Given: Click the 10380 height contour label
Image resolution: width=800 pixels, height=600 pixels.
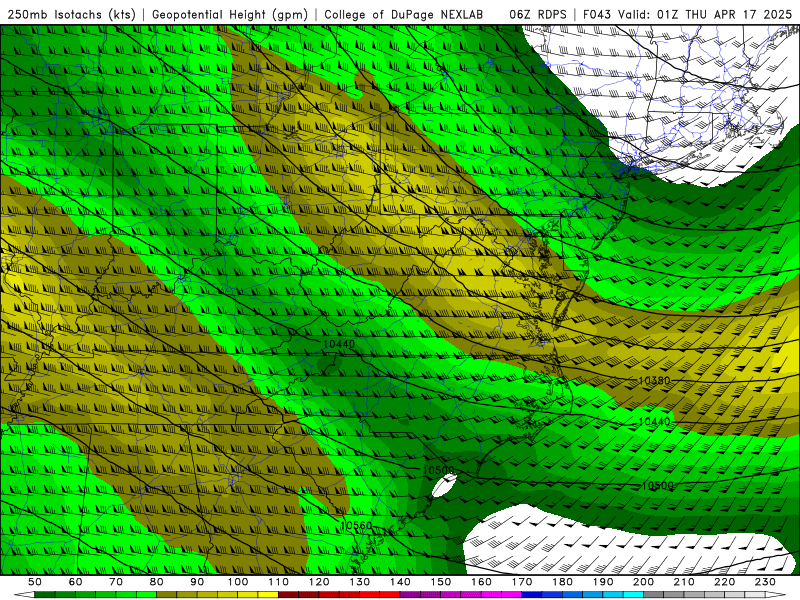Looking at the screenshot, I should (x=654, y=381).
